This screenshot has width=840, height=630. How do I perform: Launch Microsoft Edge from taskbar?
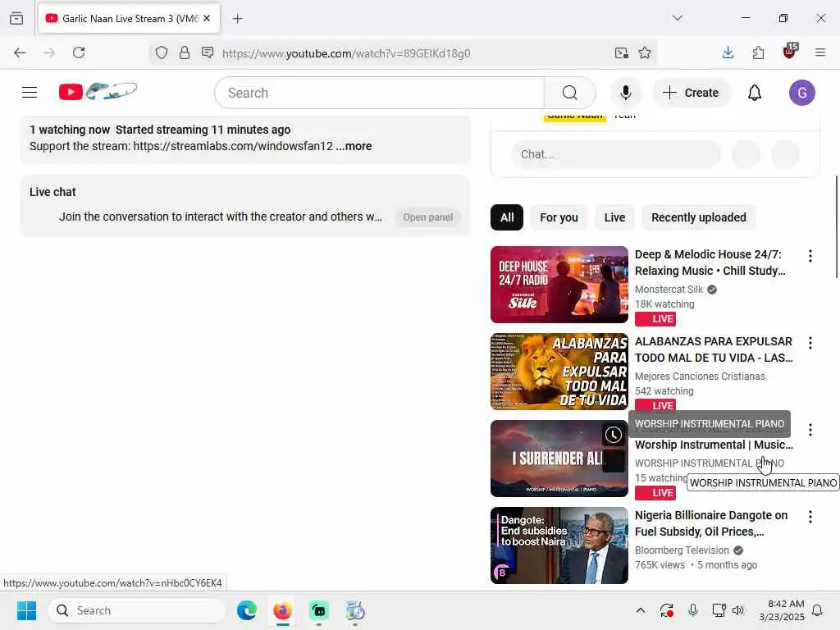point(246,610)
